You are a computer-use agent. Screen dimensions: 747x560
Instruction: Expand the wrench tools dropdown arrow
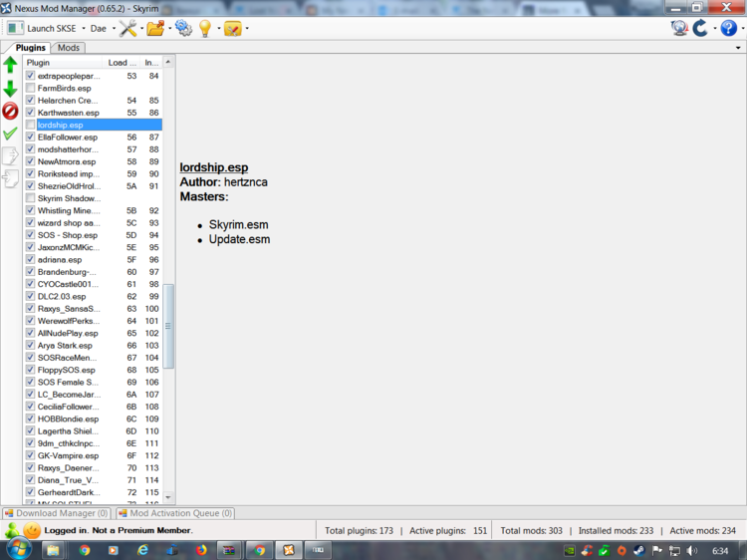point(141,29)
